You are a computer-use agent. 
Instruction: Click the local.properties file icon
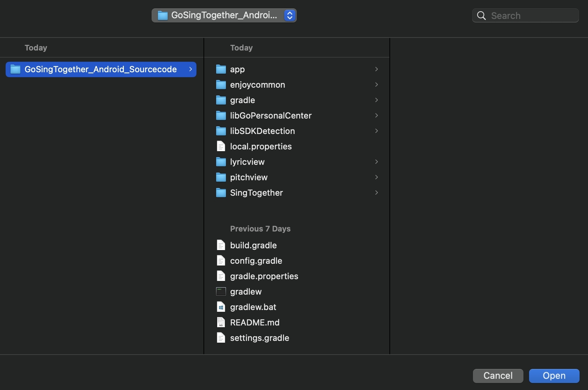pyautogui.click(x=221, y=146)
